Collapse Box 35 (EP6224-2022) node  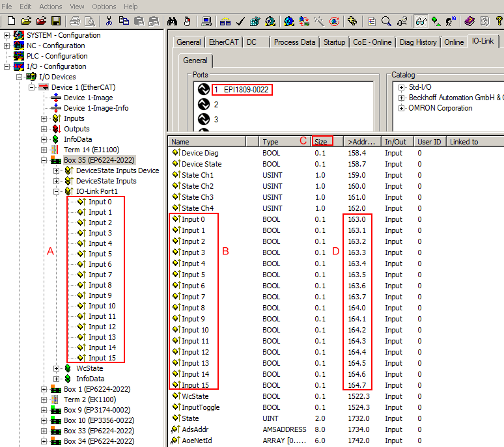(x=44, y=160)
